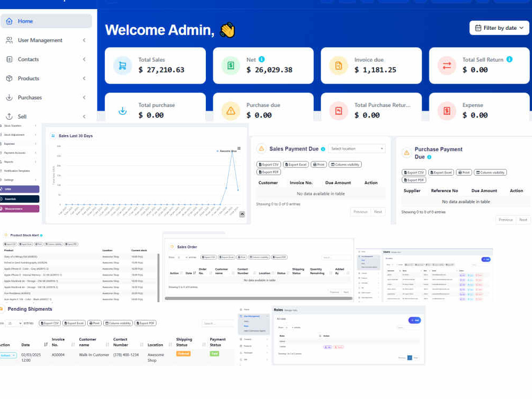Click the Sales Order title icon

pyautogui.click(x=172, y=247)
